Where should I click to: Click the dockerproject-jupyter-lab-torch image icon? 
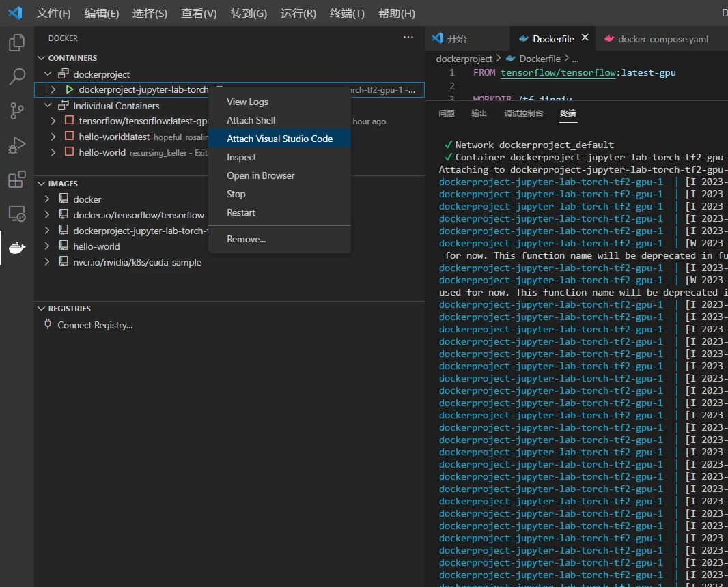point(63,230)
